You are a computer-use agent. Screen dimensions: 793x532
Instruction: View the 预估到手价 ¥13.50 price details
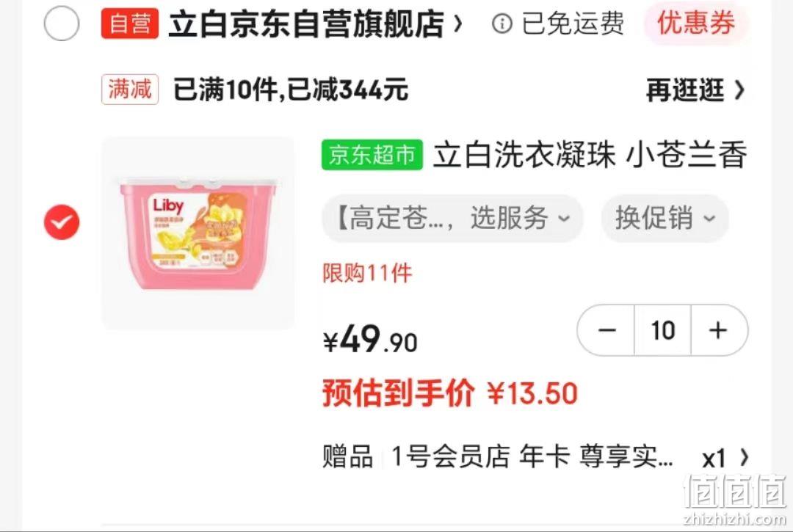click(x=450, y=393)
